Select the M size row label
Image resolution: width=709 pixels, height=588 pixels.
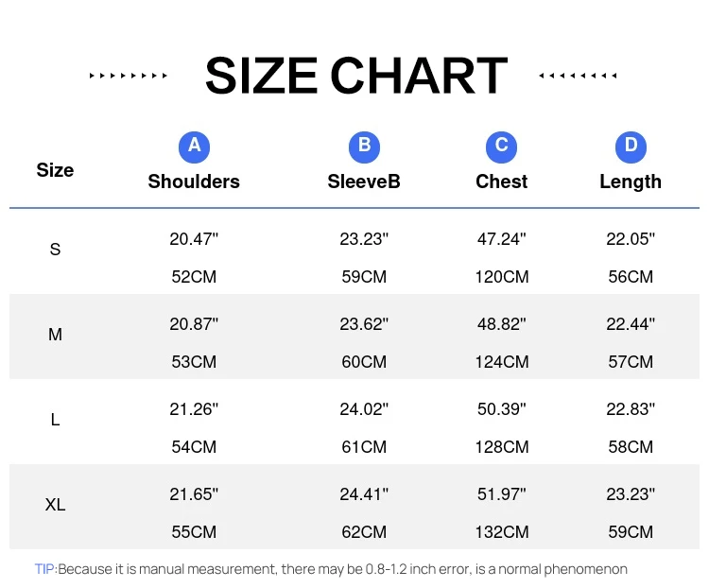[x=55, y=335]
